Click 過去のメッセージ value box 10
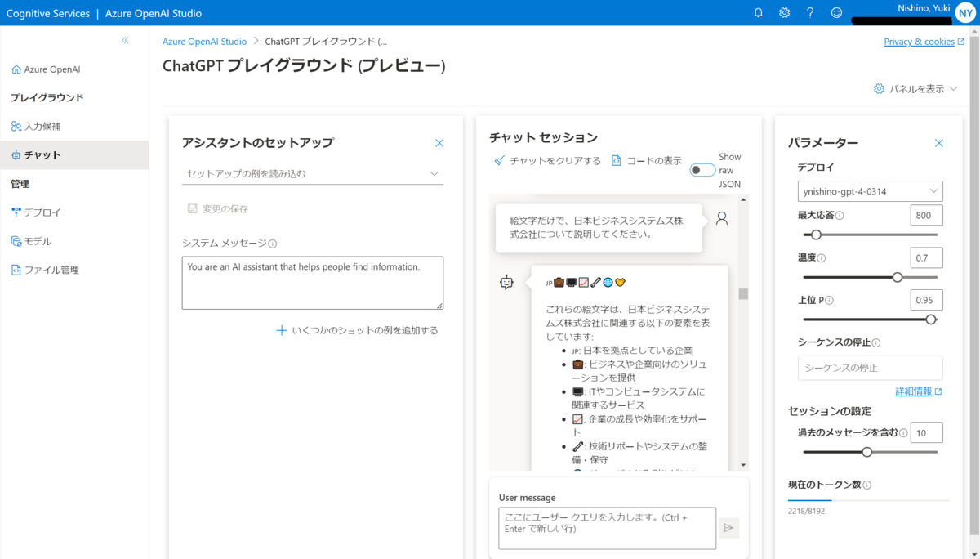Image resolution: width=980 pixels, height=559 pixels. point(926,432)
